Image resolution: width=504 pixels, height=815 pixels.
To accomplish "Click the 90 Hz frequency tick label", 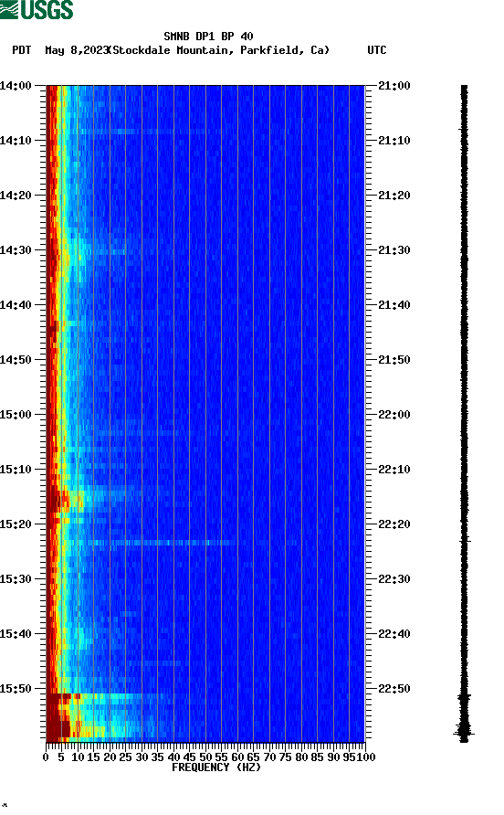I will point(333,757).
